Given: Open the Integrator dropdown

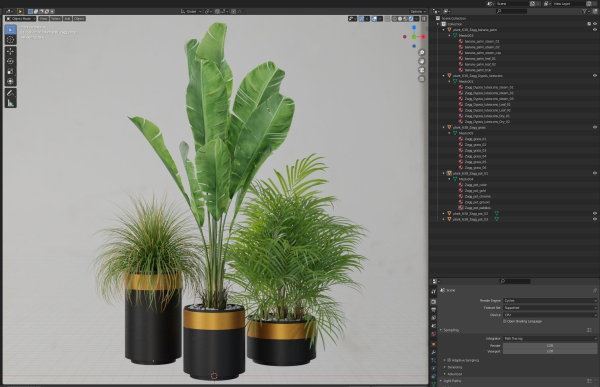Looking at the screenshot, I should tap(550, 338).
